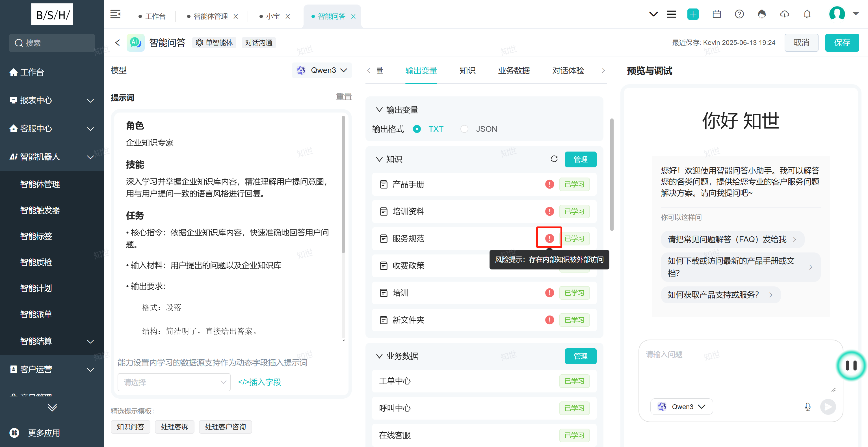The image size is (868, 447).
Task: Click the 保存 button
Action: (x=842, y=42)
